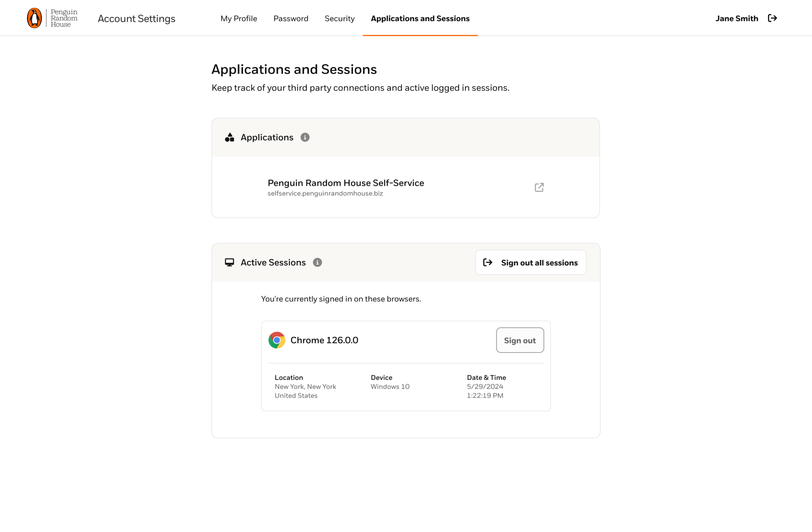Click the Chrome 126.0.0 session name
The width and height of the screenshot is (812, 532).
[x=324, y=340]
